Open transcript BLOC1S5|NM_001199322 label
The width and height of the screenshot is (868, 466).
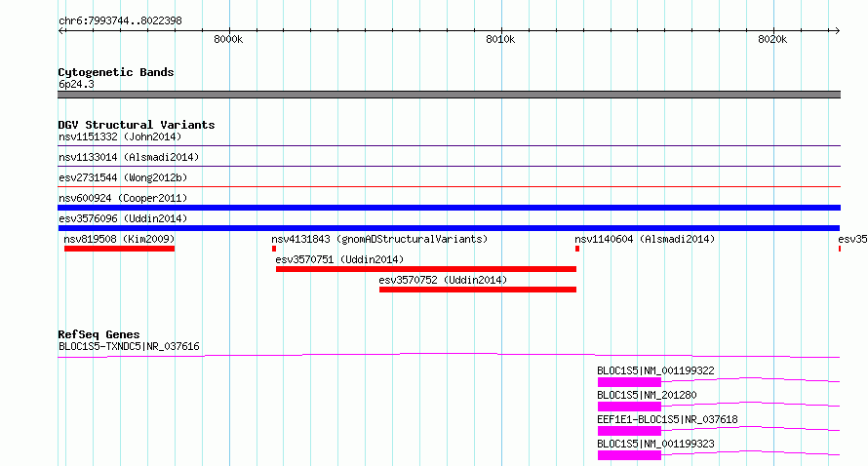coord(655,370)
